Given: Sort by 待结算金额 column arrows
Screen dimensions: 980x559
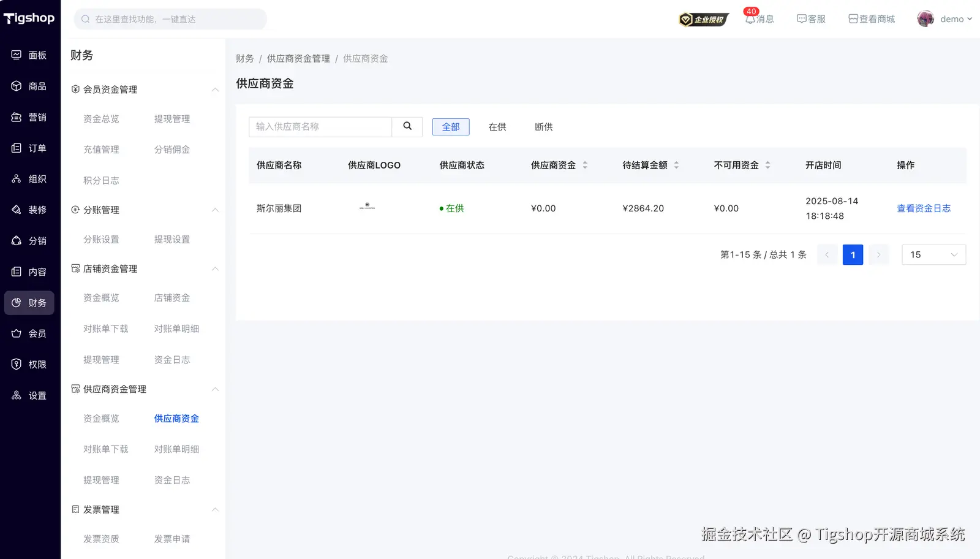Looking at the screenshot, I should tap(676, 165).
